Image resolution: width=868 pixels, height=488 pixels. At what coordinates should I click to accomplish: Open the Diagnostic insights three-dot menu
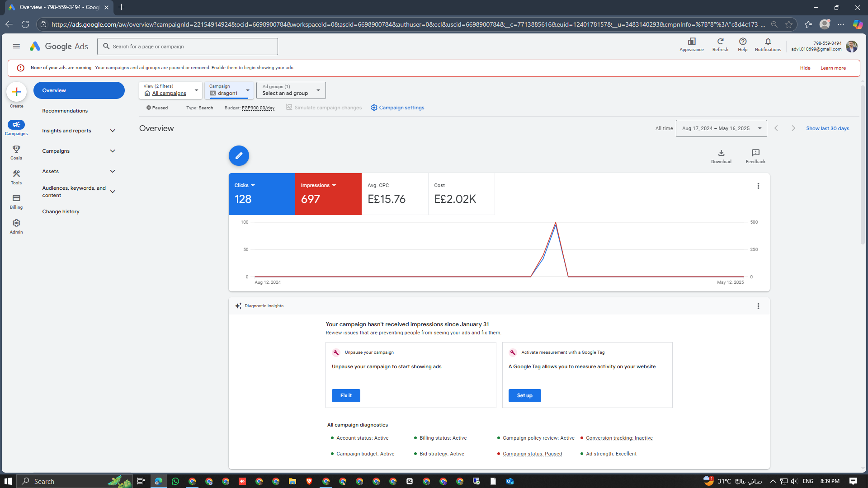pos(758,306)
